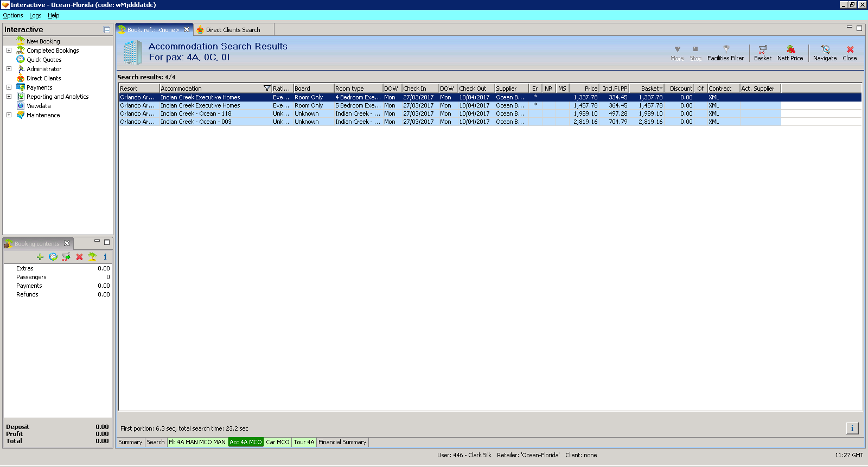
Task: Sort by the Check In column header
Action: pyautogui.click(x=420, y=89)
